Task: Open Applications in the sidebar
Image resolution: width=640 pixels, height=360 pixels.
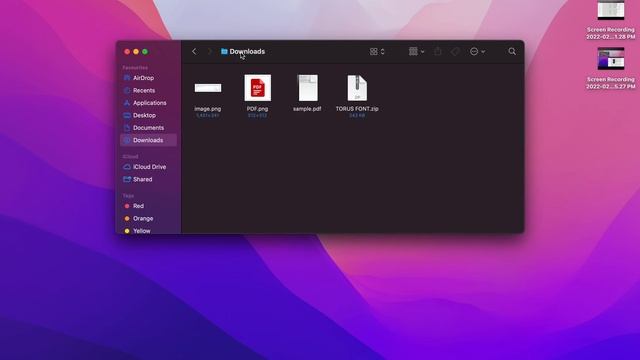Action: click(x=148, y=103)
